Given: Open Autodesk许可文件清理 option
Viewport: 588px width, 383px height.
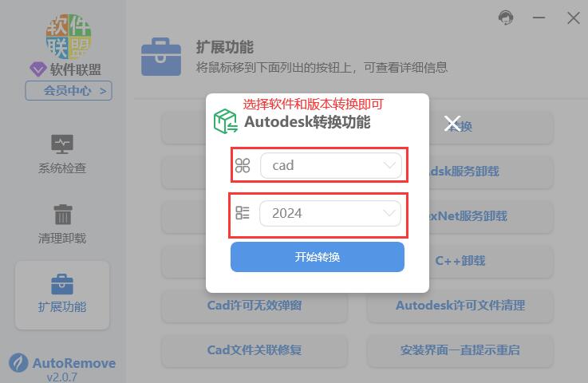Looking at the screenshot, I should coord(460,306).
